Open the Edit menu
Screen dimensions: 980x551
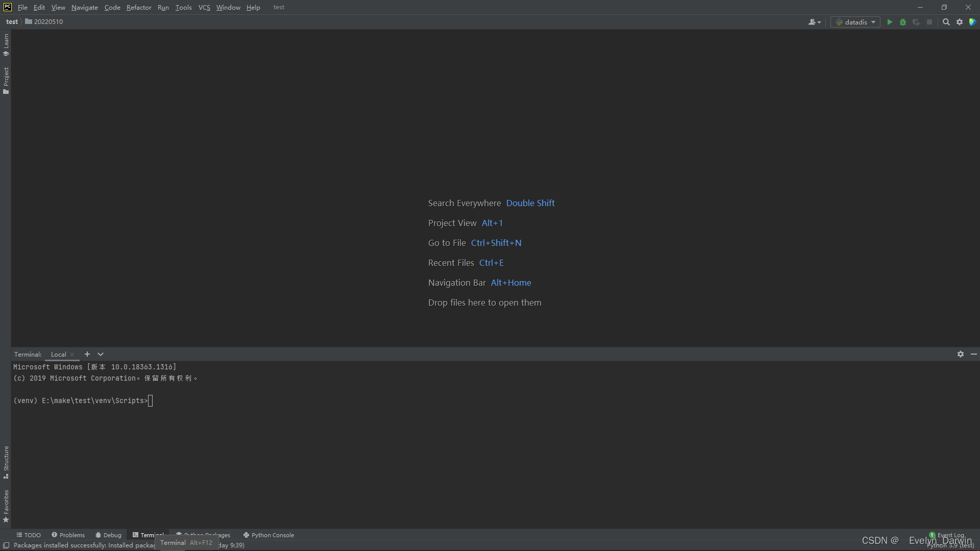point(39,7)
